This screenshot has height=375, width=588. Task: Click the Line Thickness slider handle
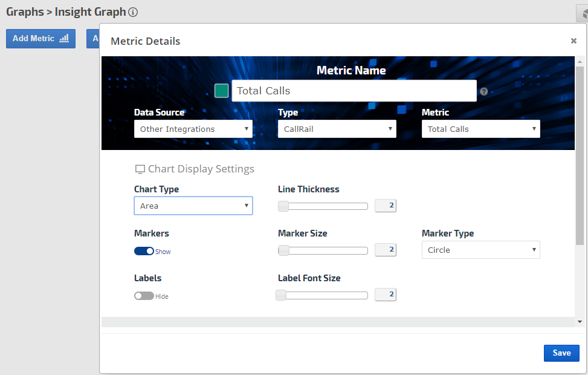click(283, 206)
